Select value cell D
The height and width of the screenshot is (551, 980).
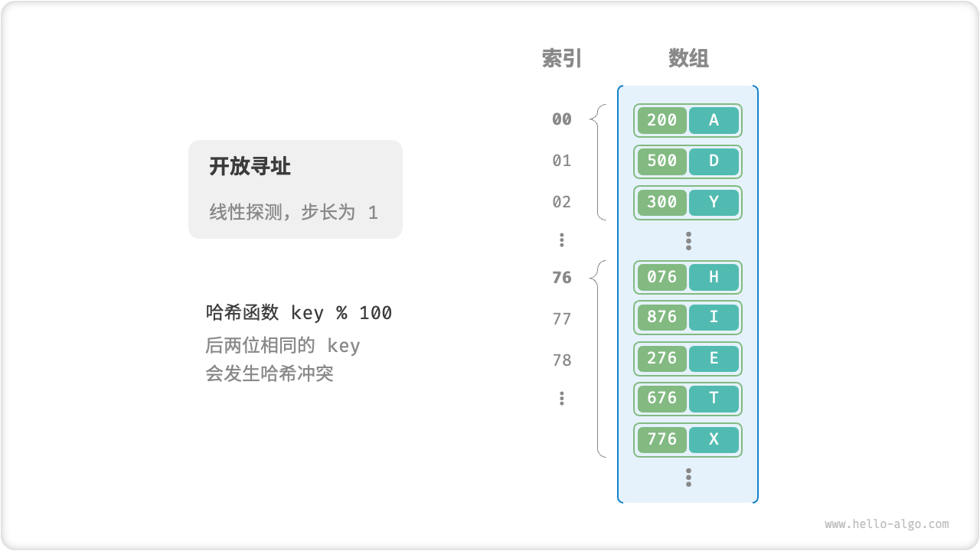[714, 161]
